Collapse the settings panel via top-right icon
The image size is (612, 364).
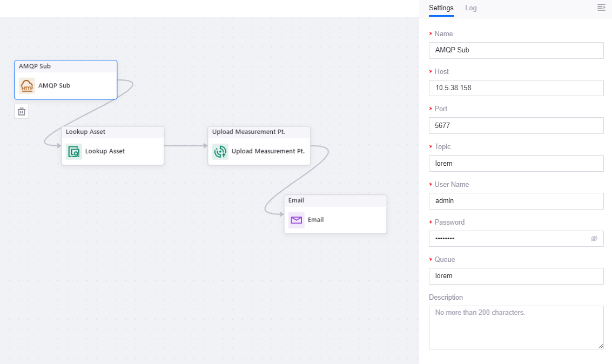click(601, 8)
